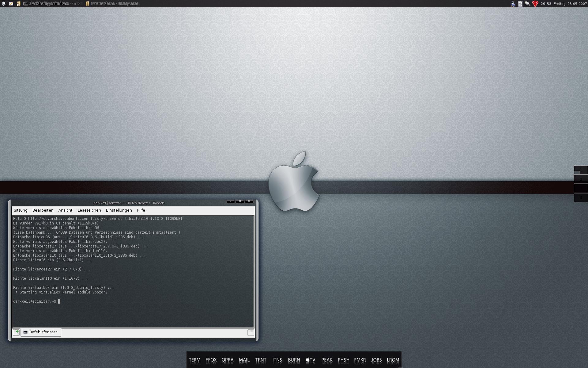Click the Konsole title bar text

[x=129, y=203]
